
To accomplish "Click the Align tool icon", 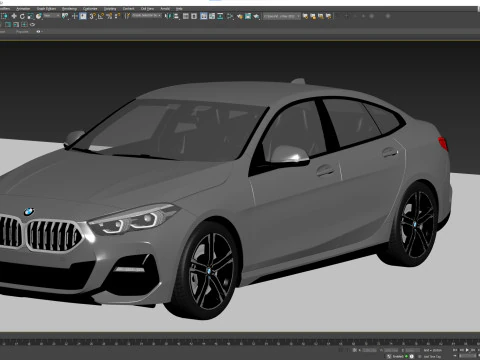I will tap(176, 16).
